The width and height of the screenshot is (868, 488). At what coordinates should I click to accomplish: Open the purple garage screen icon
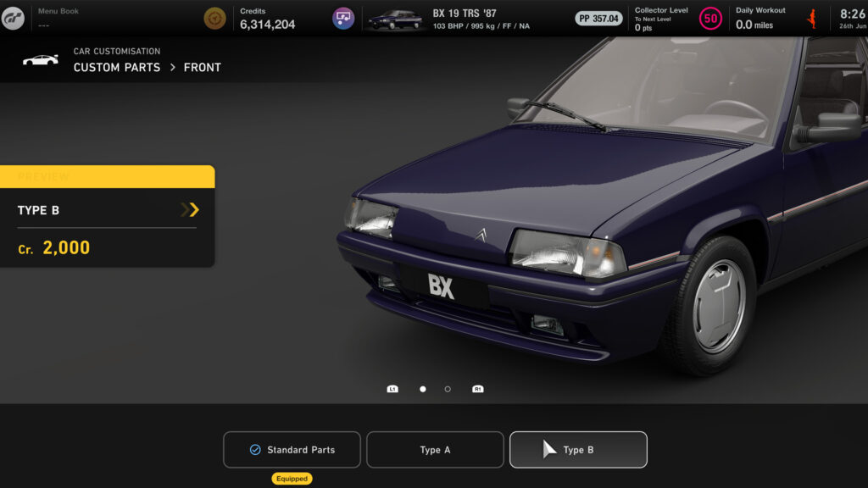point(343,19)
